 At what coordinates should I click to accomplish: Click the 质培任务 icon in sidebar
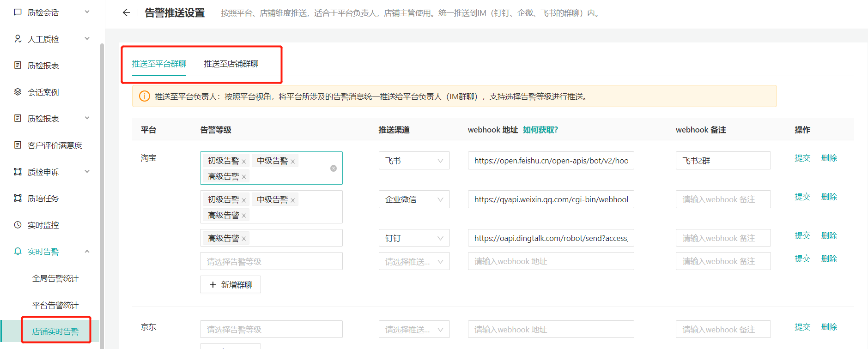[x=18, y=198]
